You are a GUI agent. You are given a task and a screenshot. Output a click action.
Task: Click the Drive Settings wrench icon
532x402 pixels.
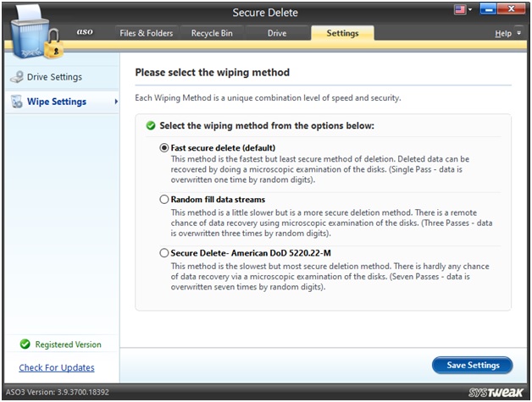[x=17, y=77]
